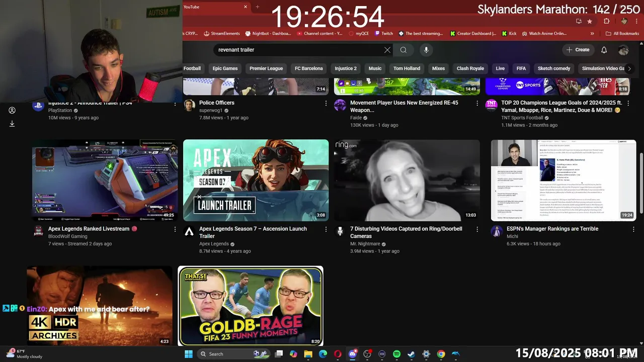Image resolution: width=644 pixels, height=362 pixels.
Task: Open the browser Extensions puzzle icon
Action: coord(606,21)
